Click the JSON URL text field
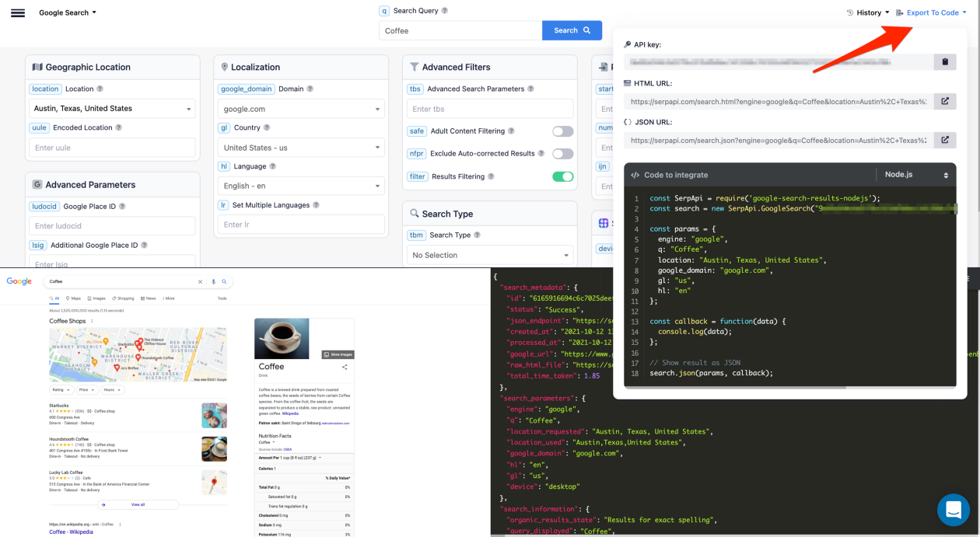This screenshot has height=537, width=980. 779,140
